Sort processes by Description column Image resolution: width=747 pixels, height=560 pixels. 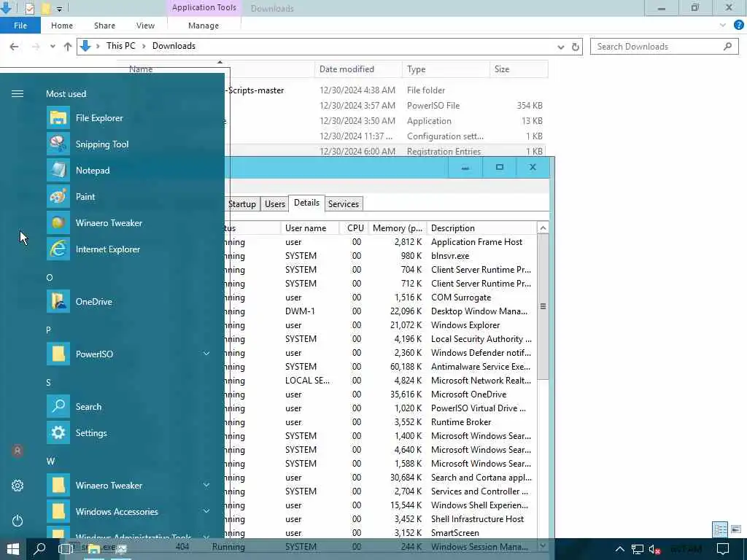point(481,228)
